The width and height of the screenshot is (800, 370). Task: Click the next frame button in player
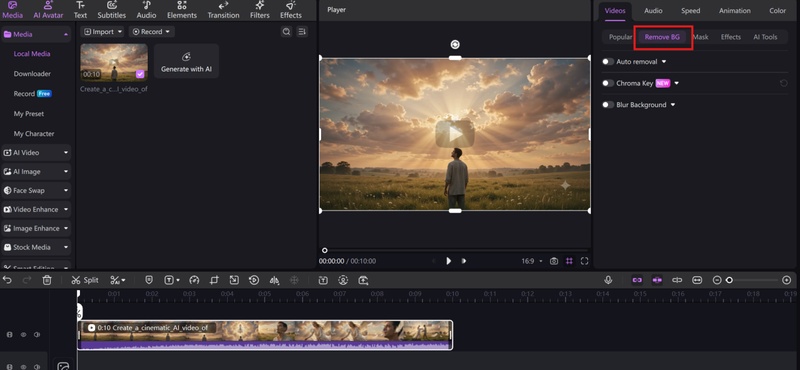point(464,261)
